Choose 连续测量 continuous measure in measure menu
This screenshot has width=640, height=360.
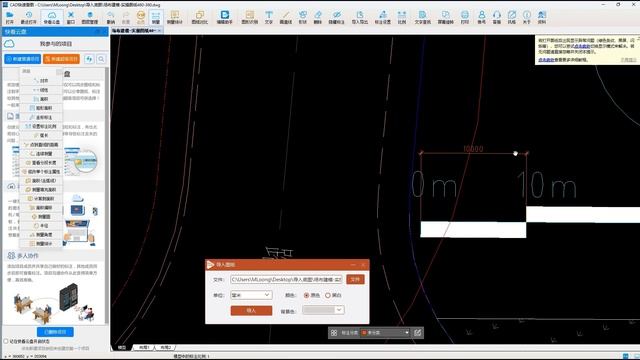click(x=42, y=154)
